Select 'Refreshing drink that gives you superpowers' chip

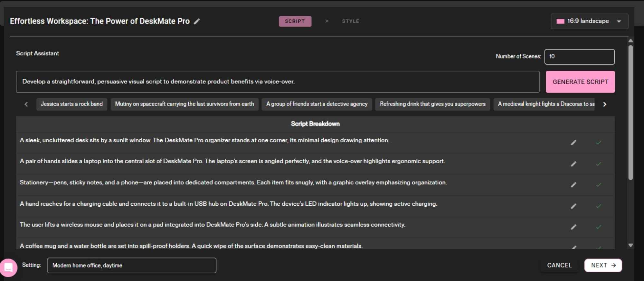coord(432,104)
